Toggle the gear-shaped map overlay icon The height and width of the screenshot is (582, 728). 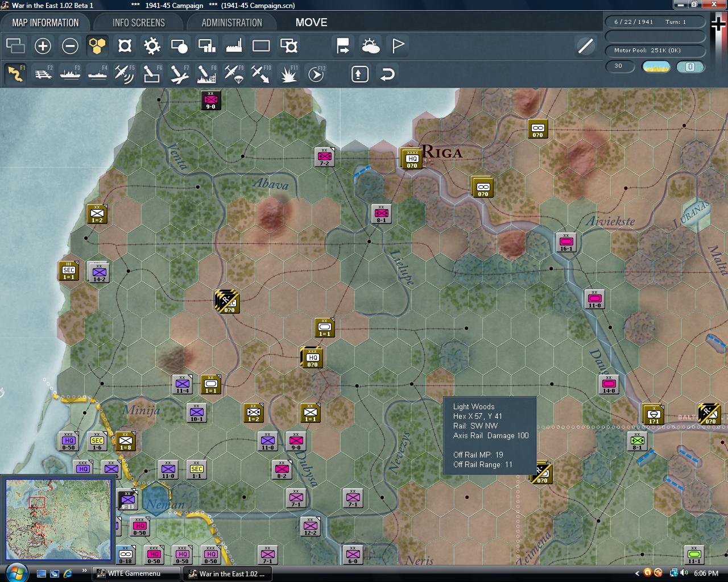click(x=152, y=46)
